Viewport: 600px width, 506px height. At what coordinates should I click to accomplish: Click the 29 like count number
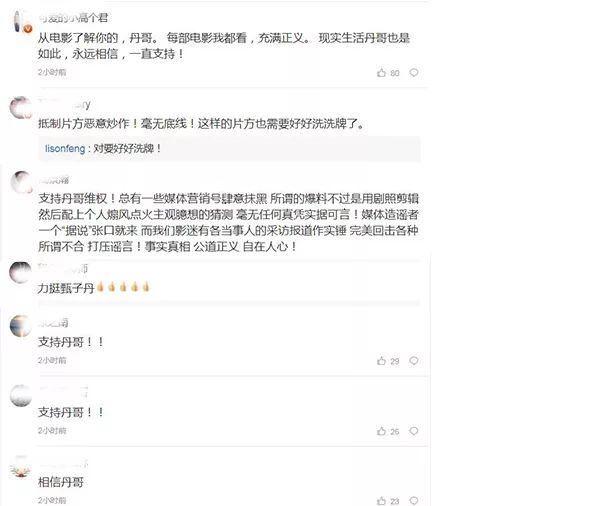click(395, 361)
